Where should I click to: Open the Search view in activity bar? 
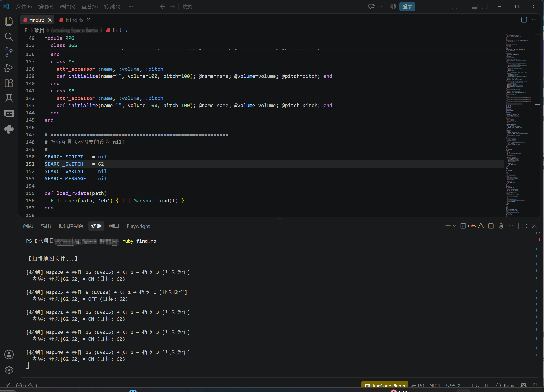(9, 37)
